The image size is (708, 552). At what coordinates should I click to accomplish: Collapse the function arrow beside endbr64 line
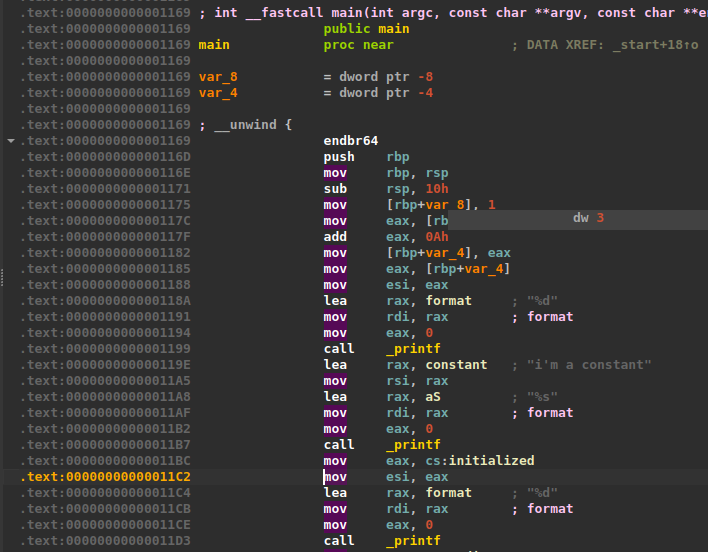[11, 141]
